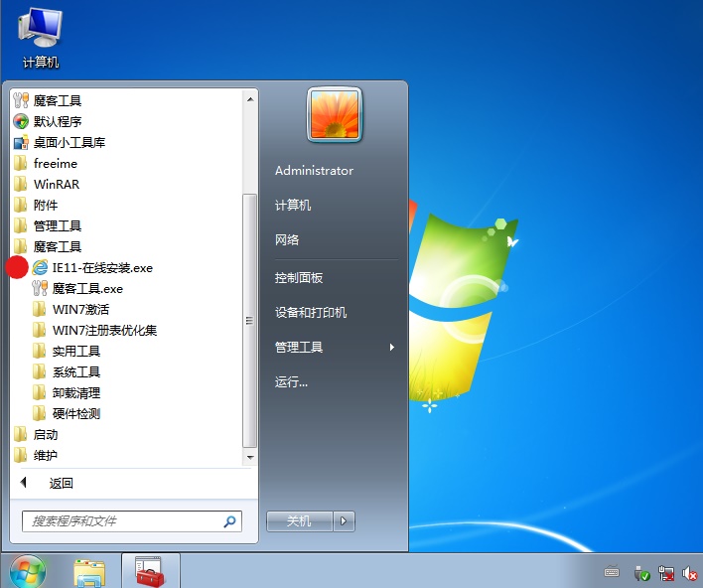Image resolution: width=703 pixels, height=588 pixels.
Task: Open the 硬件检测 label
Action: pyautogui.click(x=76, y=413)
